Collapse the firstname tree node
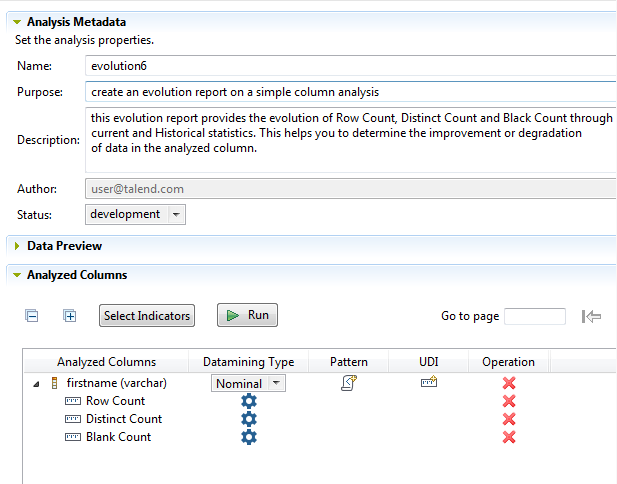Image resolution: width=617 pixels, height=484 pixels. point(37,383)
